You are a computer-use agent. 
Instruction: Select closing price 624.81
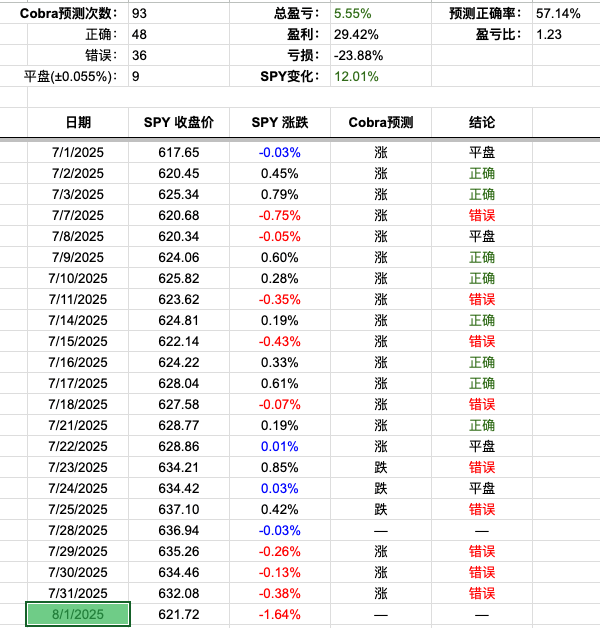point(179,320)
